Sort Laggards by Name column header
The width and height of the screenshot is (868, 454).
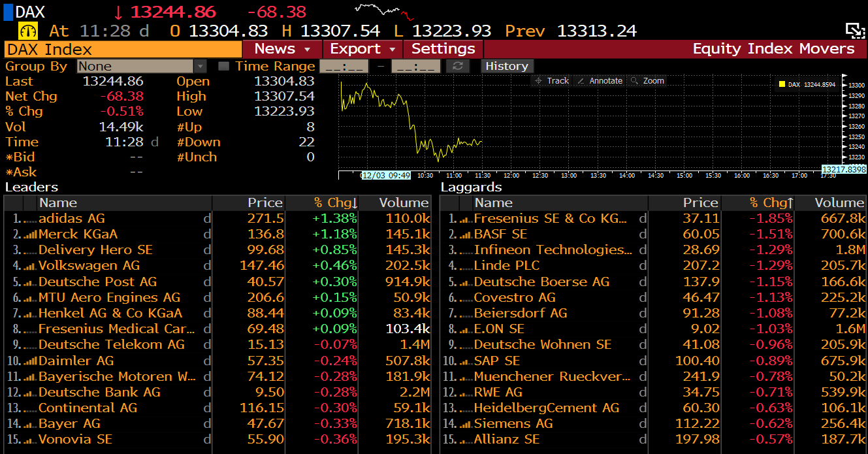click(560, 203)
